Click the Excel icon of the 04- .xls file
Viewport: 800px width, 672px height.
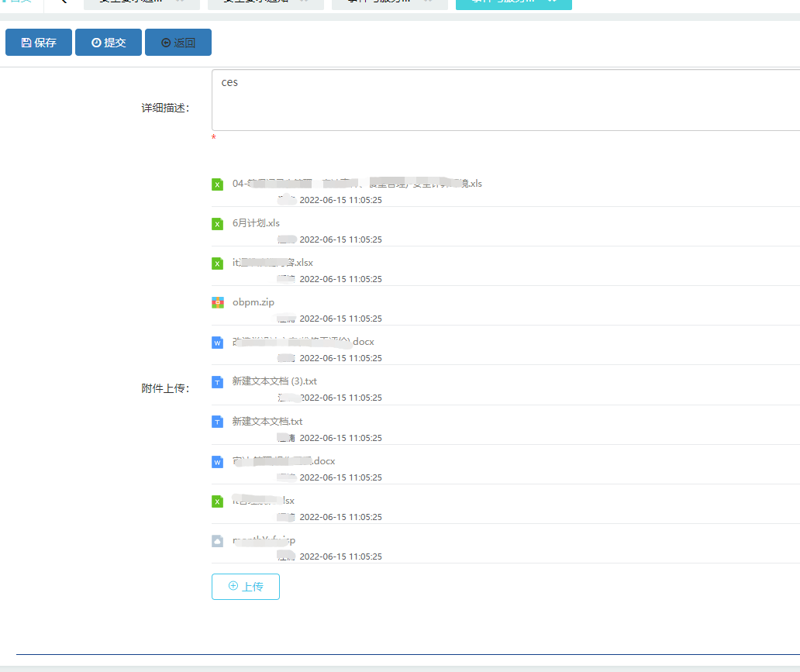point(217,184)
